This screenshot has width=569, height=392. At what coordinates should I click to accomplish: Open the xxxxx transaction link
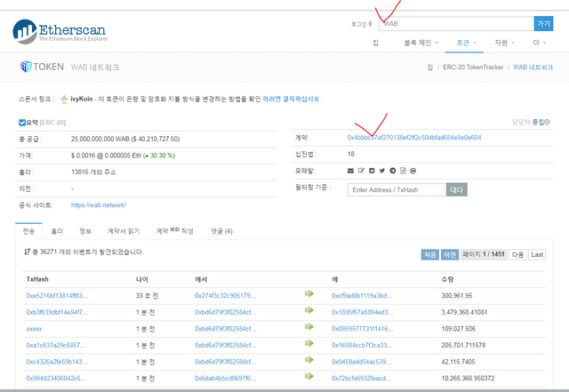click(34, 329)
